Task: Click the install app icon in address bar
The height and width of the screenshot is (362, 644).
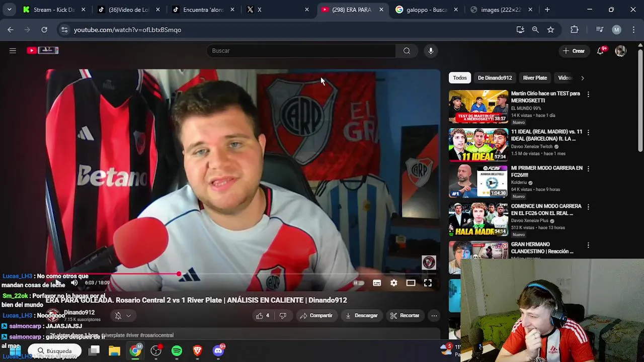Action: [x=520, y=30]
